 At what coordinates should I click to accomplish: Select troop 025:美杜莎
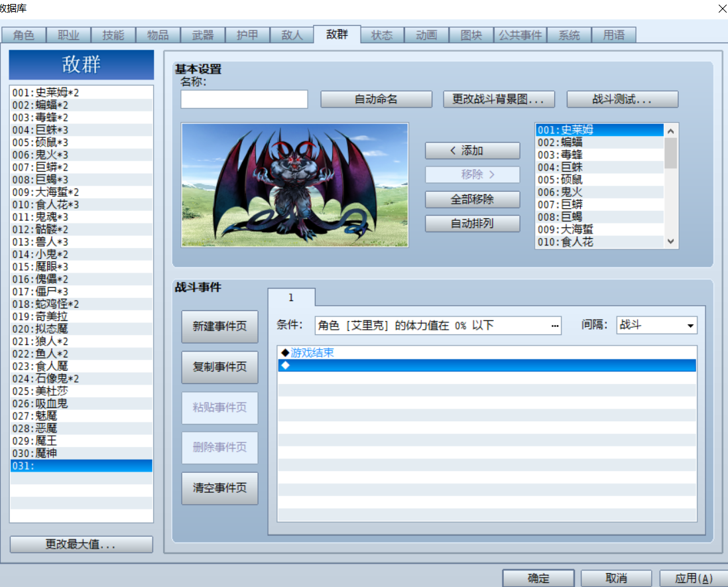coord(82,391)
